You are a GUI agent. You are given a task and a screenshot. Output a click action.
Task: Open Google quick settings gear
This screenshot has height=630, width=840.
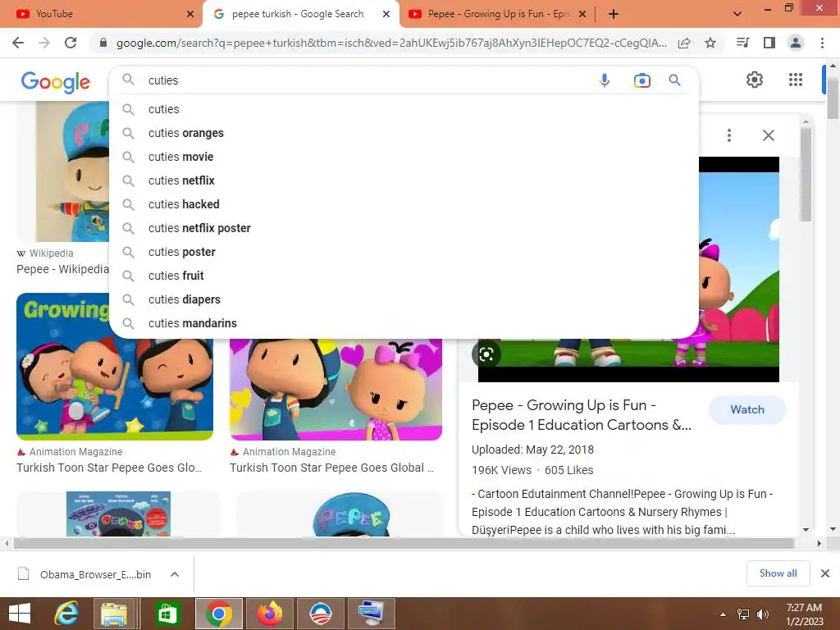point(755,80)
